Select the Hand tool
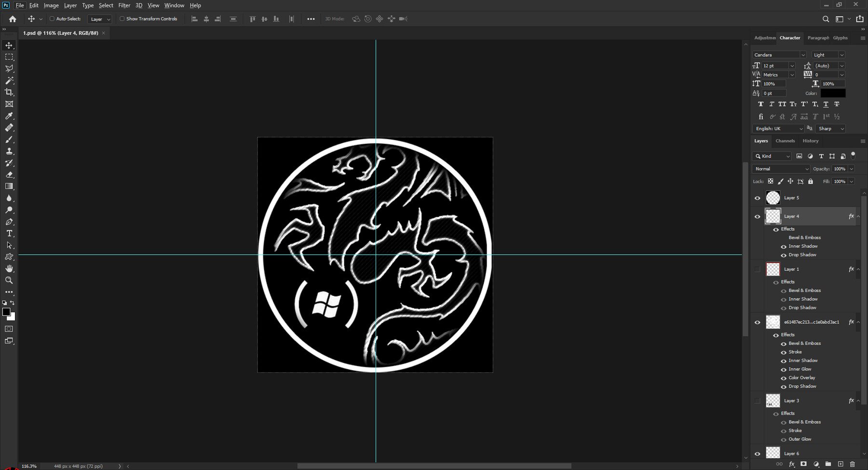Viewport: 868px width, 470px height. pos(9,269)
